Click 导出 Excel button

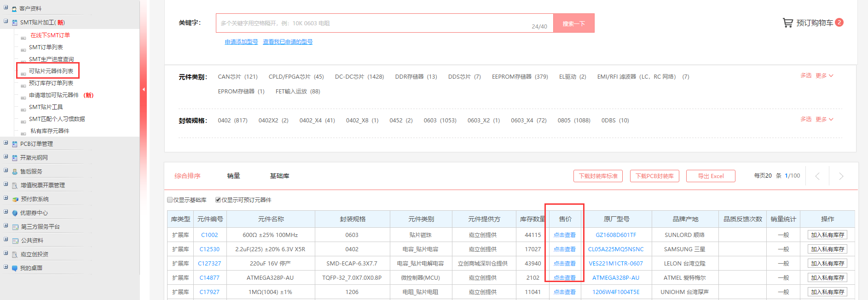(710, 176)
